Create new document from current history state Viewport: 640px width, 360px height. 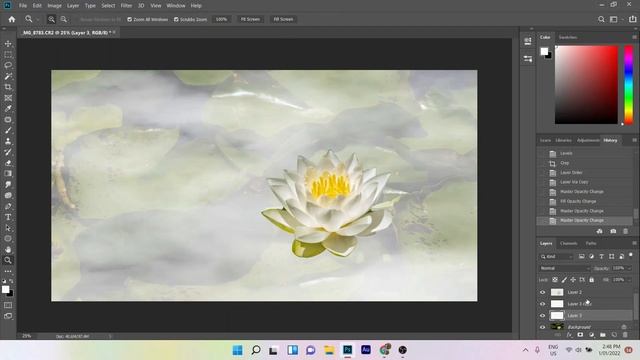pos(599,231)
